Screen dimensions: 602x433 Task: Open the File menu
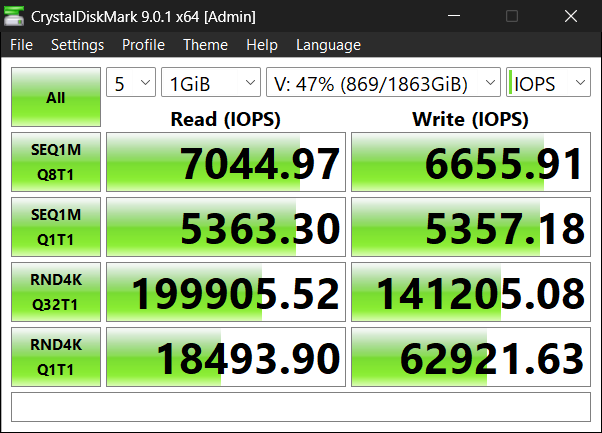coord(22,45)
